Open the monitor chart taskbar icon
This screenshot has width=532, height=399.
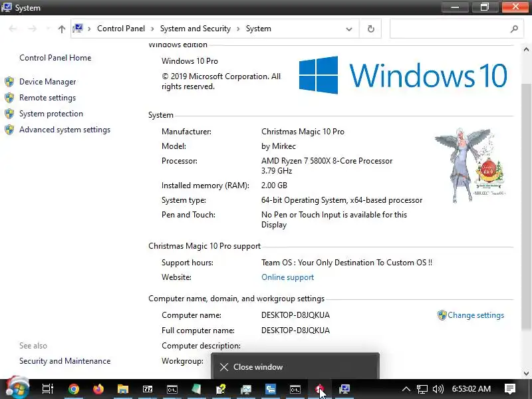[x=246, y=389]
